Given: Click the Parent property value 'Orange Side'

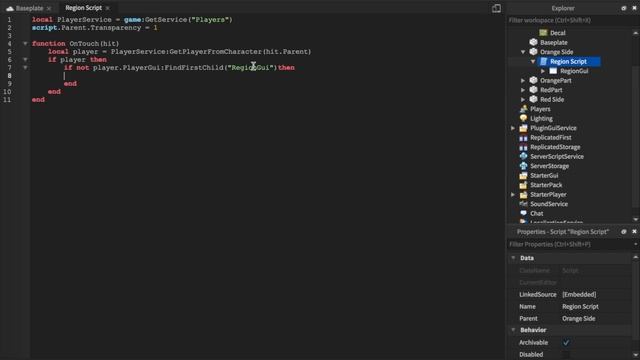Looking at the screenshot, I should coord(578,318).
